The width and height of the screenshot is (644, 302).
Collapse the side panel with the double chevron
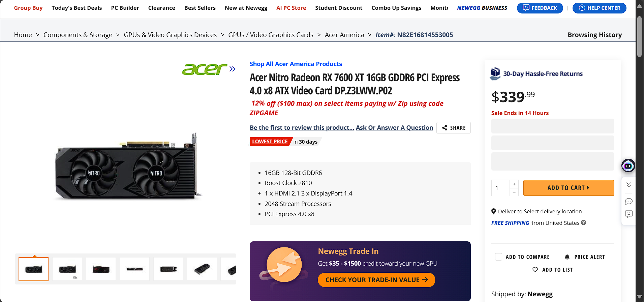pos(628,185)
